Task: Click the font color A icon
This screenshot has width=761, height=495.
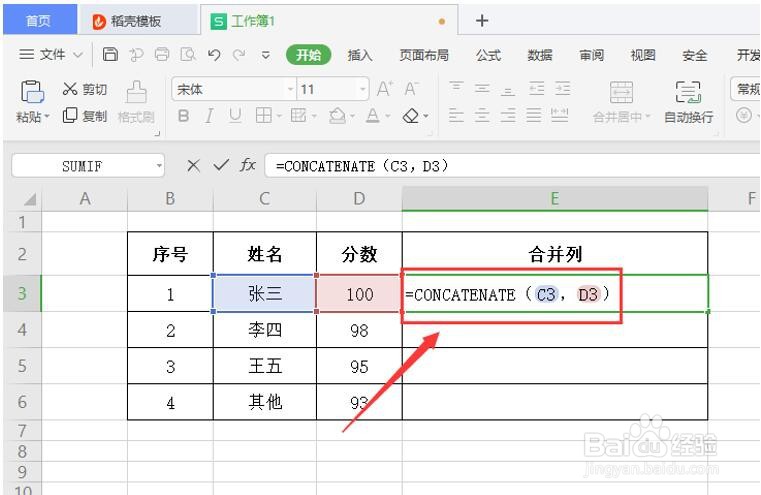Action: coord(372,116)
